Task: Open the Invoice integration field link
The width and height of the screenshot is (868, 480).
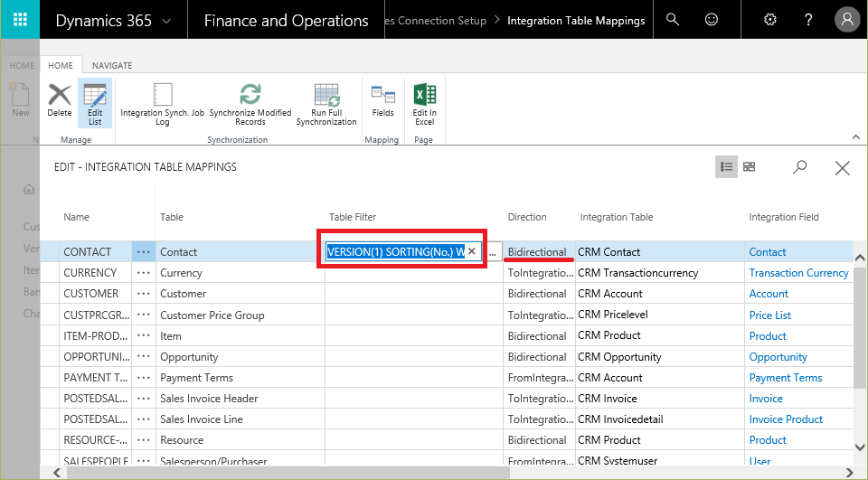Action: (766, 399)
